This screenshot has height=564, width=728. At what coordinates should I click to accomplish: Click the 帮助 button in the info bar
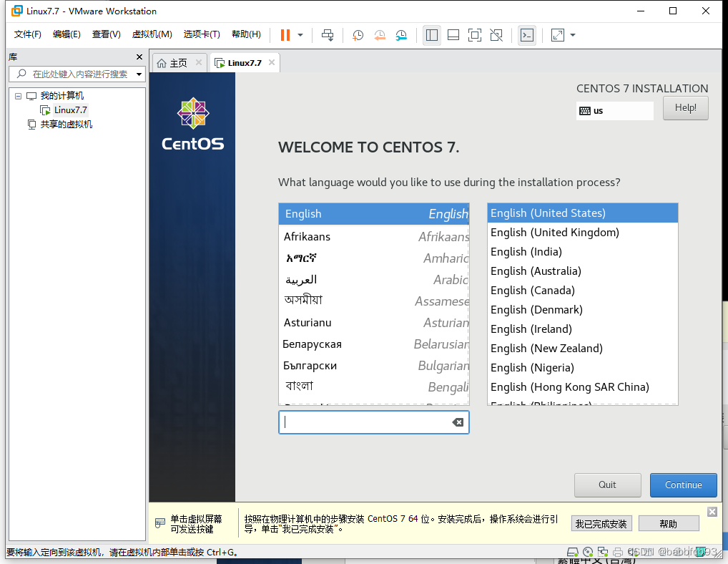(669, 524)
